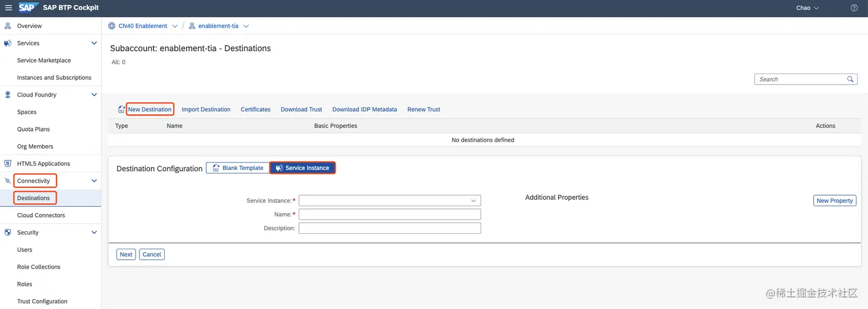Click the SAP logo in header

point(29,7)
